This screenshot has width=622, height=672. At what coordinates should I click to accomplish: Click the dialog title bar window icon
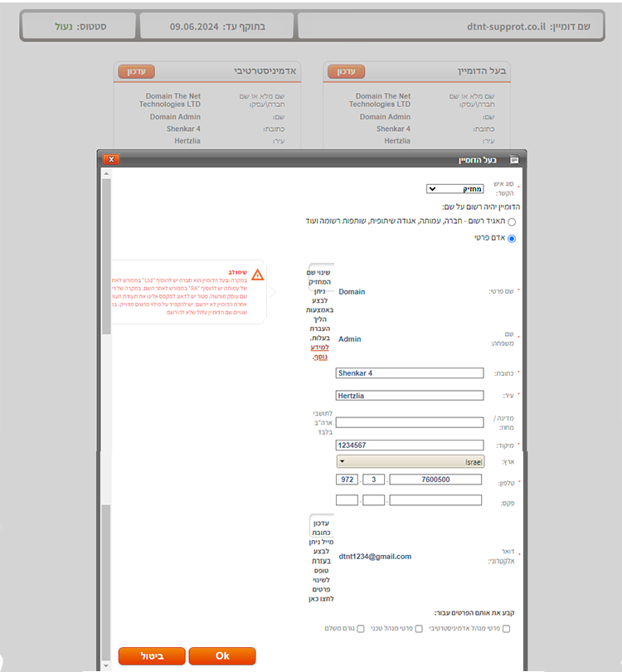[x=514, y=159]
